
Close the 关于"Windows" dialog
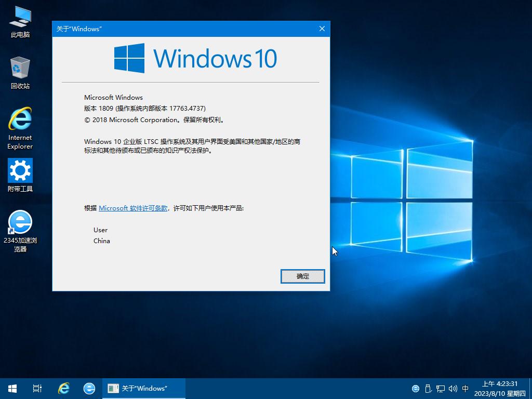(x=322, y=29)
